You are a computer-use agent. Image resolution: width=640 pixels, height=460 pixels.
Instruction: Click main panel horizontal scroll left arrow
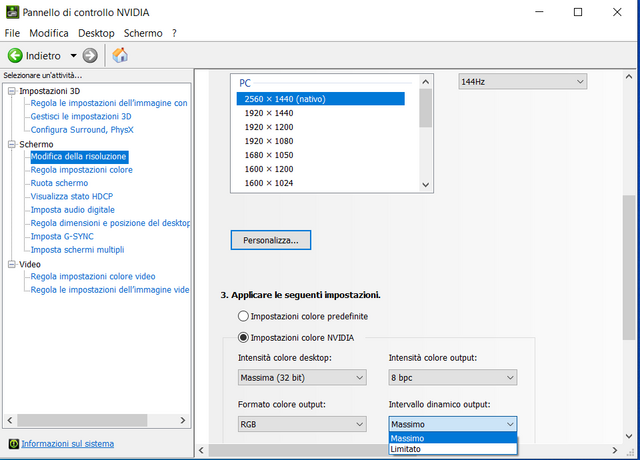pos(201,450)
